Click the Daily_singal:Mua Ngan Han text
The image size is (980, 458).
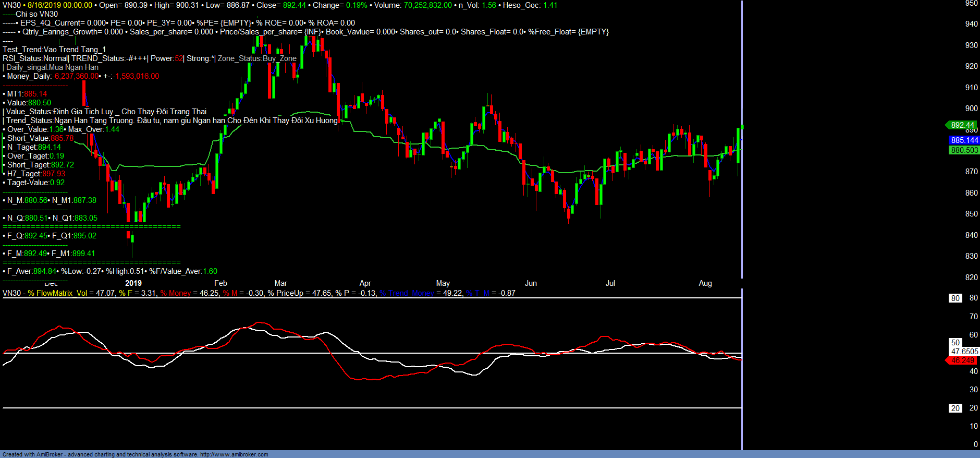coord(52,67)
